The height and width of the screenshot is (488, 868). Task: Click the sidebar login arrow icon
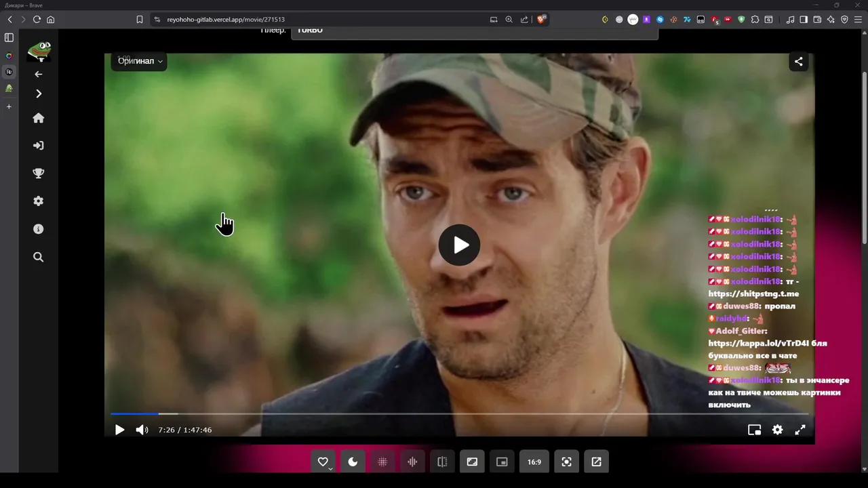click(39, 146)
